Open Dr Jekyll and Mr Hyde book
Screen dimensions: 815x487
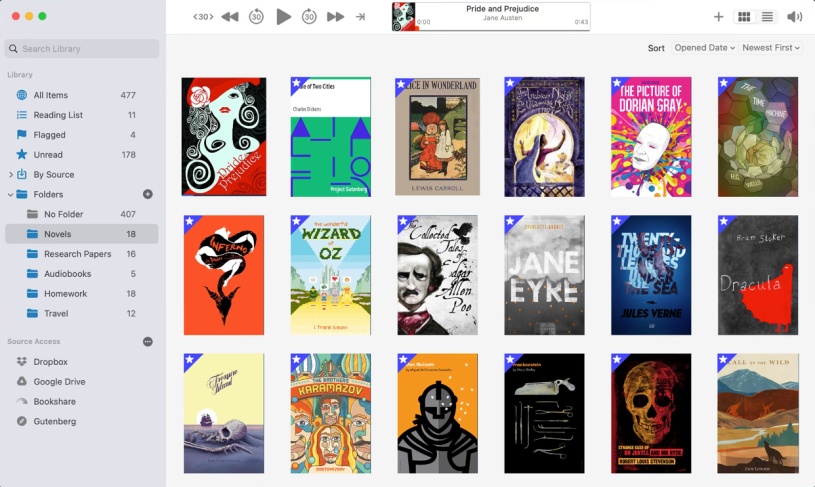coord(651,414)
